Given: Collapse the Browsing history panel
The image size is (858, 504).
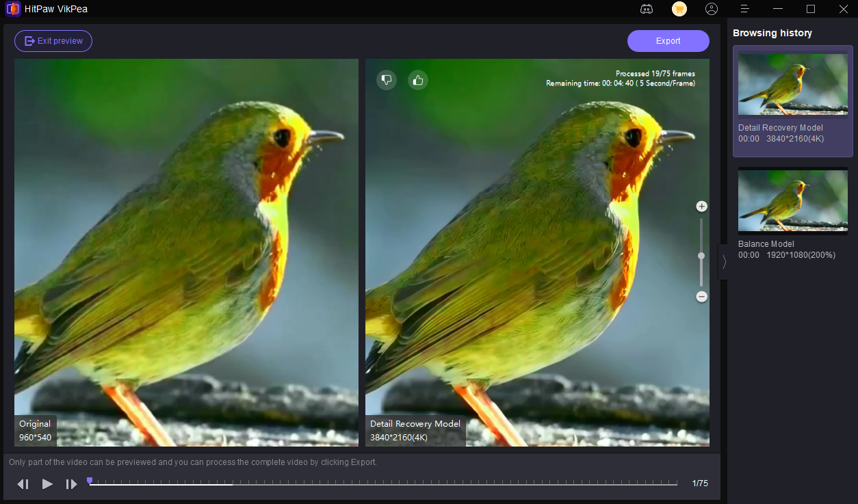Looking at the screenshot, I should [x=723, y=261].
